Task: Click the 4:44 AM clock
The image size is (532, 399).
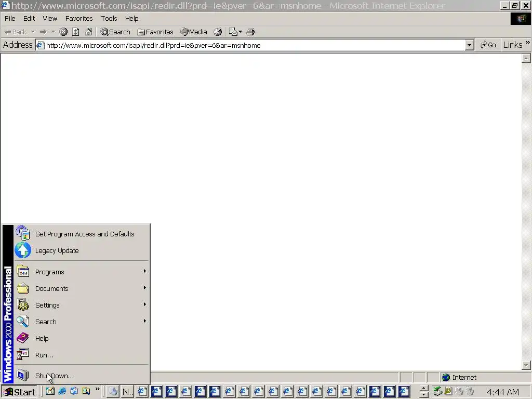Action: pos(503,392)
